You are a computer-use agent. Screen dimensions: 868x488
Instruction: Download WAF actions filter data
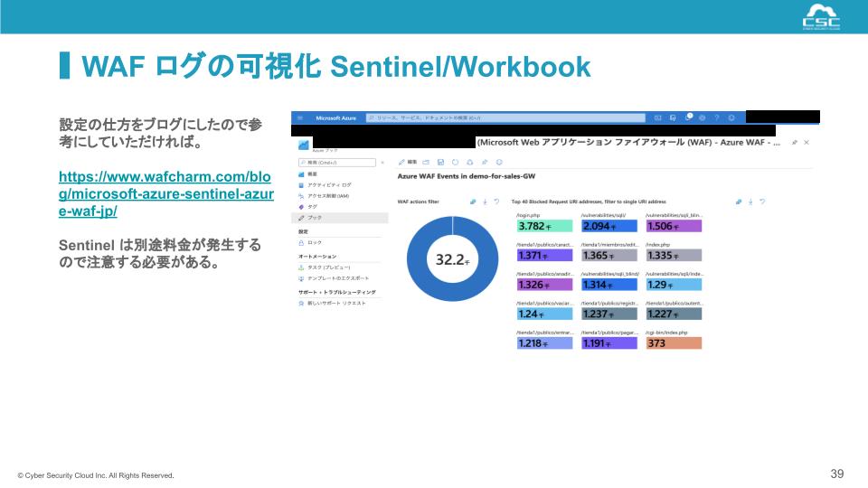485,202
